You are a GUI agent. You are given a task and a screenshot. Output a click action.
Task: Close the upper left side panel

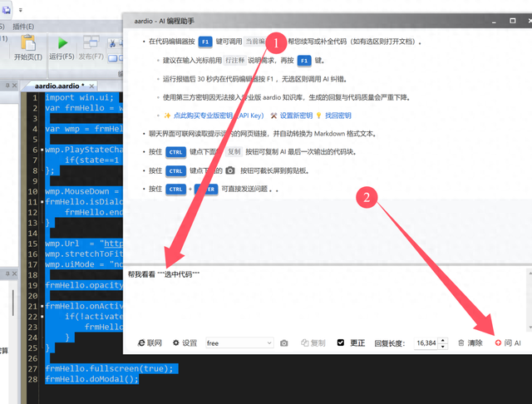coord(15,86)
